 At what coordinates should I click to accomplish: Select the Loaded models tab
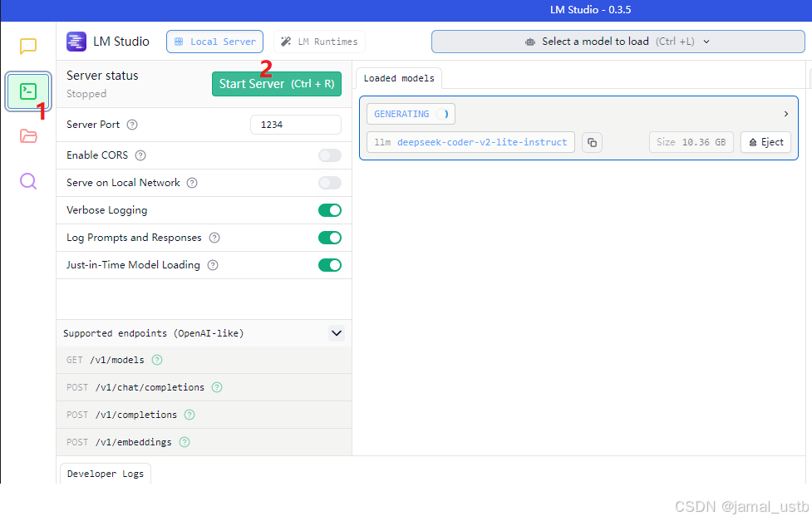[x=399, y=78]
